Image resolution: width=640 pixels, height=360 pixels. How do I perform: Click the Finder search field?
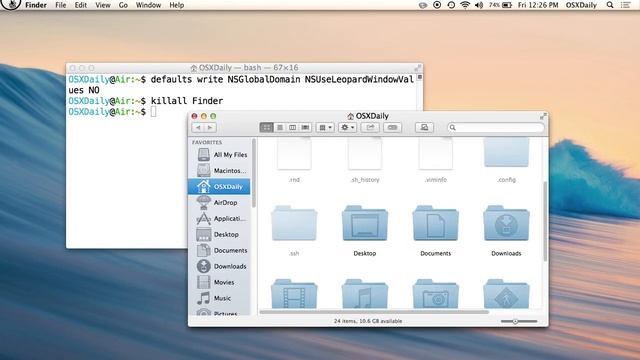tap(496, 128)
